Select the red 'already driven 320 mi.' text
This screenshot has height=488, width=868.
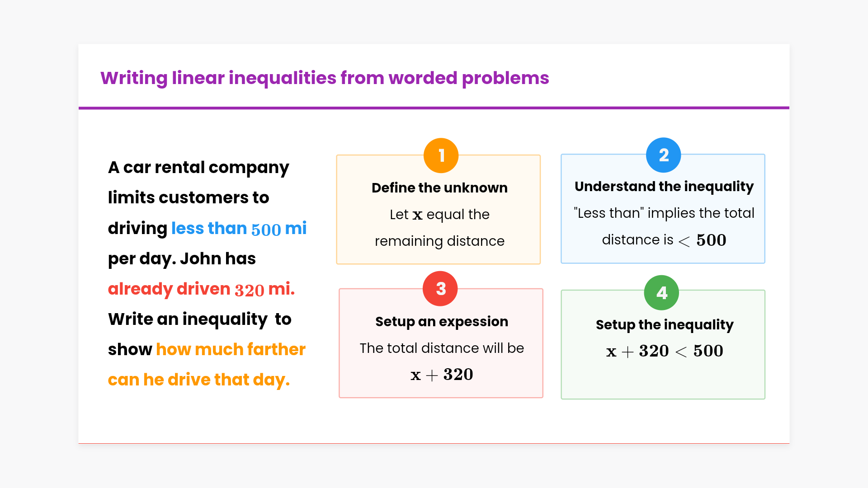(201, 289)
